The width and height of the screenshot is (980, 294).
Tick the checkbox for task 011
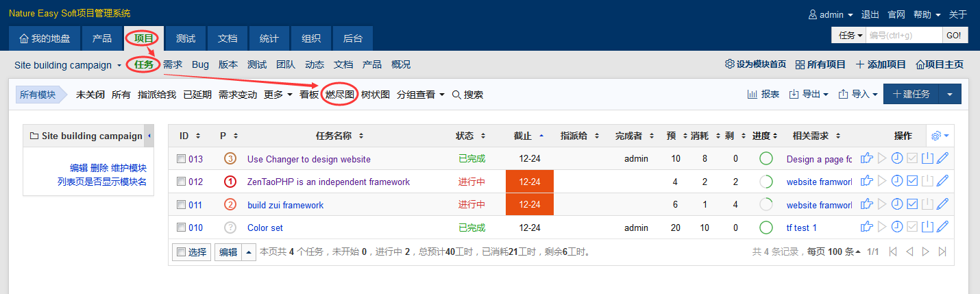[181, 205]
